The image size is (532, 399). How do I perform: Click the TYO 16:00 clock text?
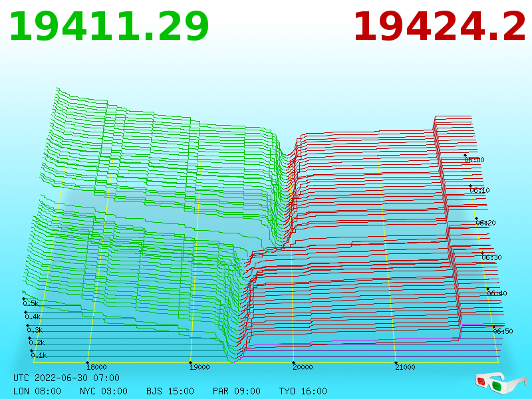click(x=303, y=391)
